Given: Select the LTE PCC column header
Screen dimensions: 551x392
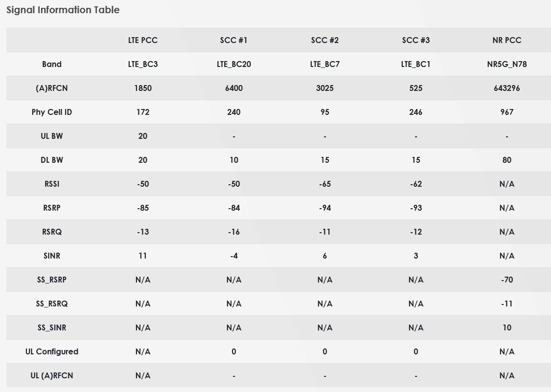Looking at the screenshot, I should 143,40.
